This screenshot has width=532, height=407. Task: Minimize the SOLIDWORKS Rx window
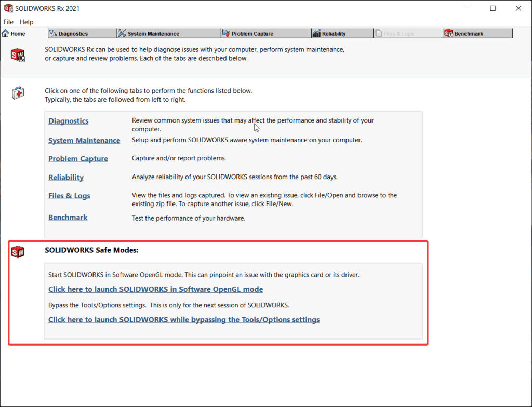click(468, 8)
